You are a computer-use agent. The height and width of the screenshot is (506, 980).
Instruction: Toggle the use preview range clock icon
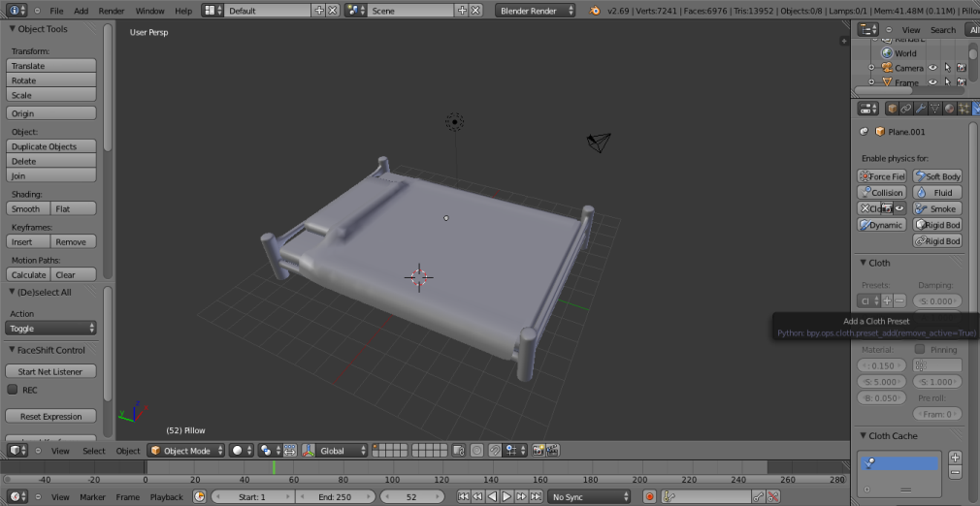click(x=199, y=496)
